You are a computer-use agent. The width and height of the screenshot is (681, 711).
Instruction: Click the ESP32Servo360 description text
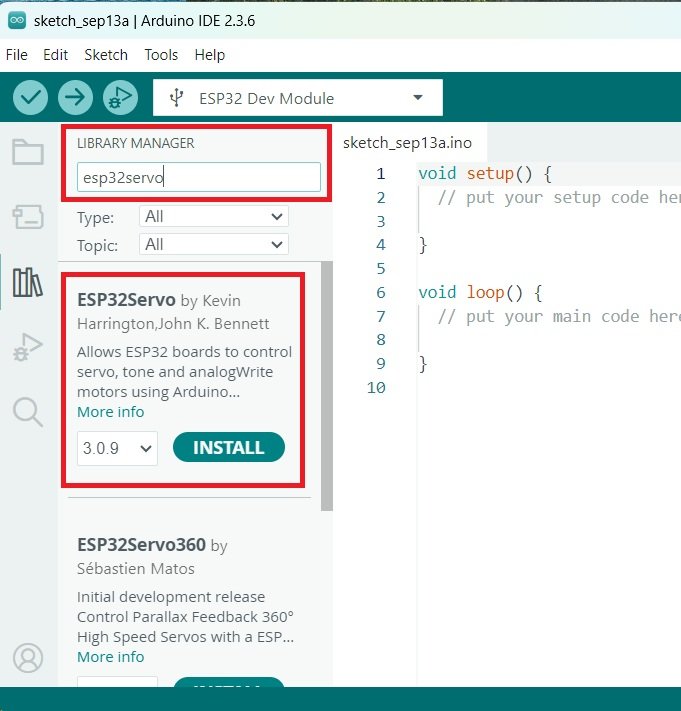pyautogui.click(x=185, y=617)
